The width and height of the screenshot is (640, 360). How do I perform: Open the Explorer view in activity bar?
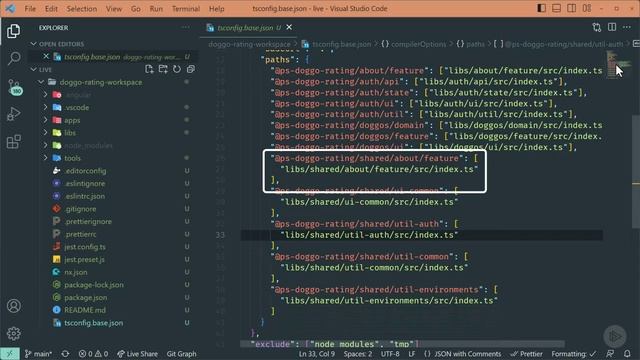(13, 31)
